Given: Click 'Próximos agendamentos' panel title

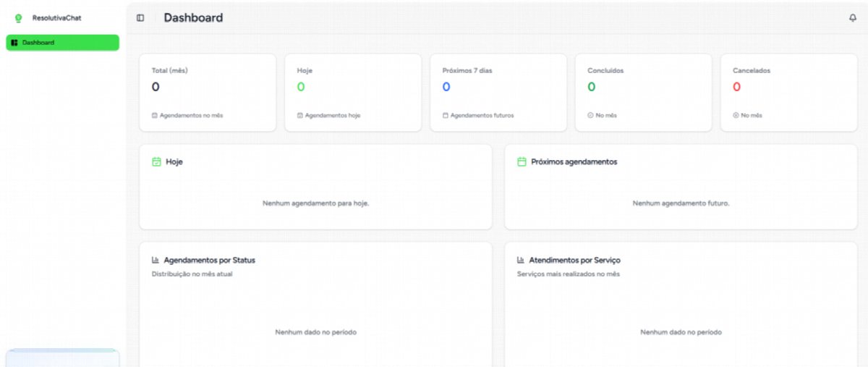Looking at the screenshot, I should pos(574,162).
